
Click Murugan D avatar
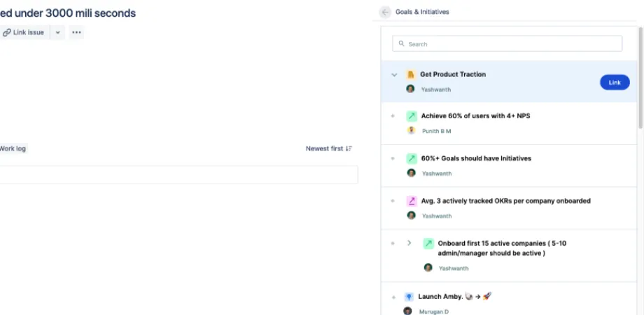[x=407, y=311]
